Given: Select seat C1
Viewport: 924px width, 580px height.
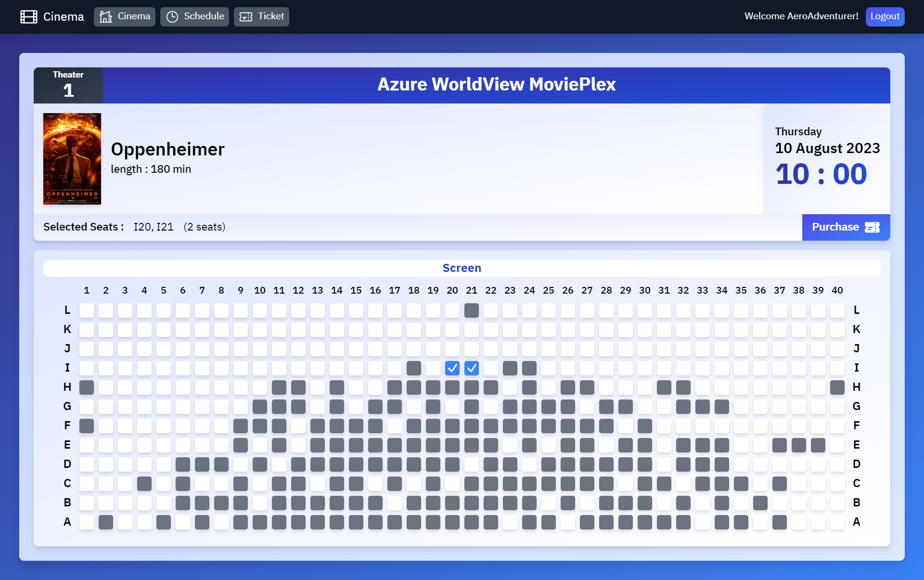Looking at the screenshot, I should [x=87, y=484].
